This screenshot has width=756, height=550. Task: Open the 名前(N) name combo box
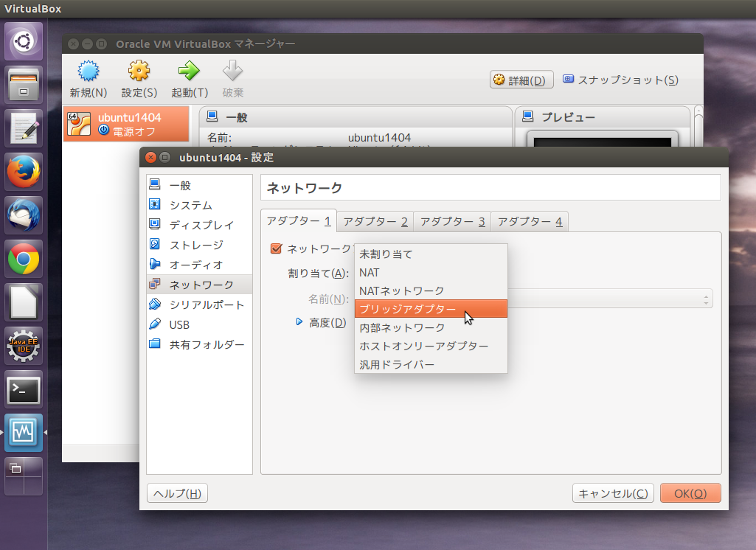[610, 299]
